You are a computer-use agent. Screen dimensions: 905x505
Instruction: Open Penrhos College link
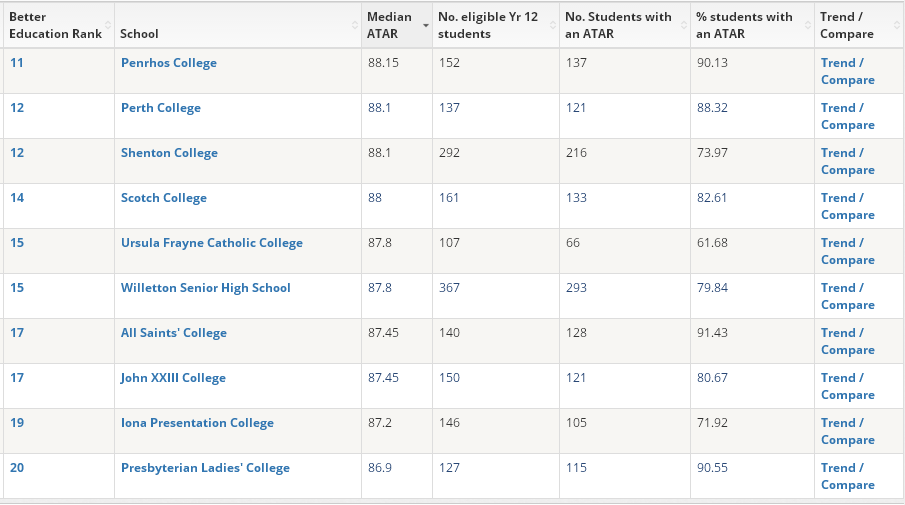pyautogui.click(x=168, y=63)
